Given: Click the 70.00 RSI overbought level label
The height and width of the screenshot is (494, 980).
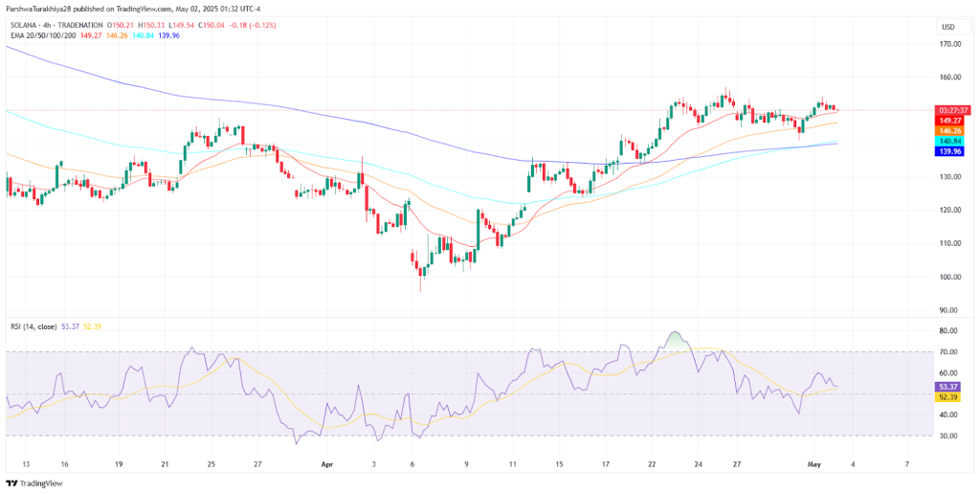Looking at the screenshot, I should click(x=950, y=352).
